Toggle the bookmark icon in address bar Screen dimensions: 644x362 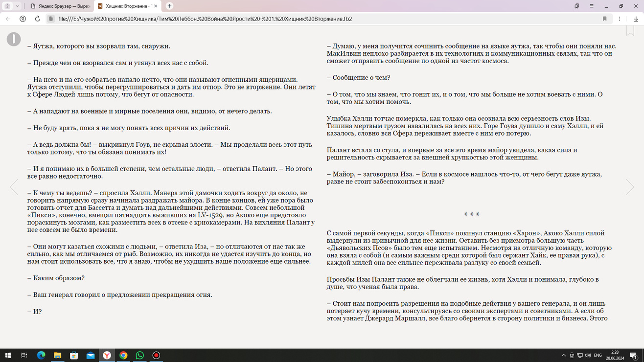[605, 19]
